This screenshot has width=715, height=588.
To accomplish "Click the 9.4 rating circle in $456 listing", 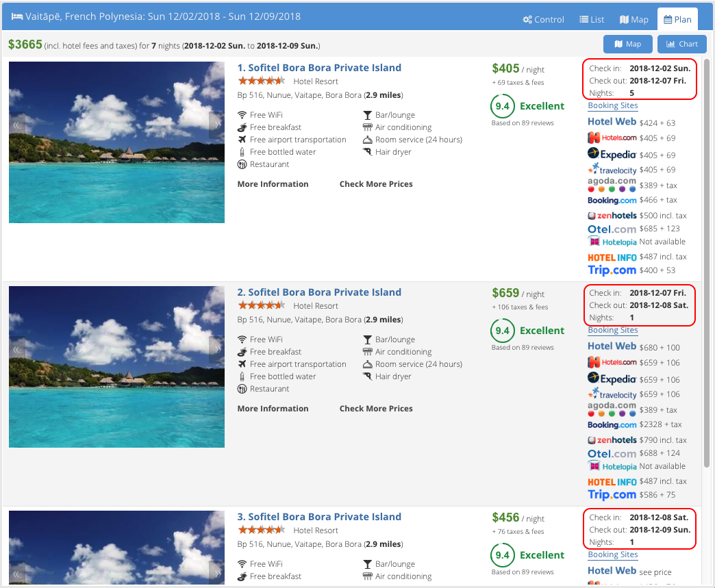I will [502, 555].
